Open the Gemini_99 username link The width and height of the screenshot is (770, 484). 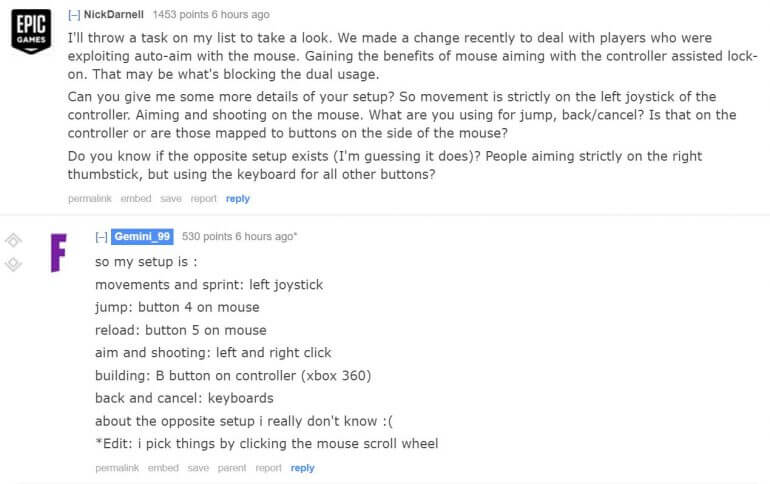pos(142,237)
